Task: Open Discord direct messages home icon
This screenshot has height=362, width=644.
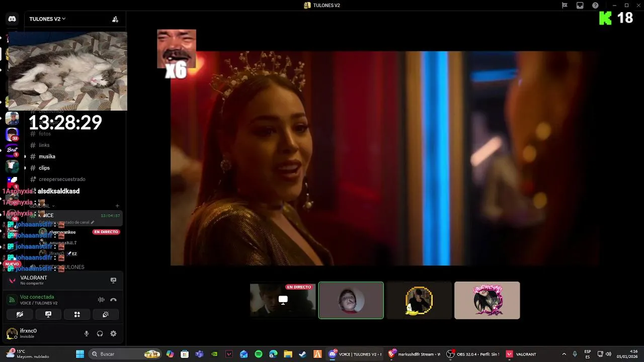Action: click(x=12, y=19)
